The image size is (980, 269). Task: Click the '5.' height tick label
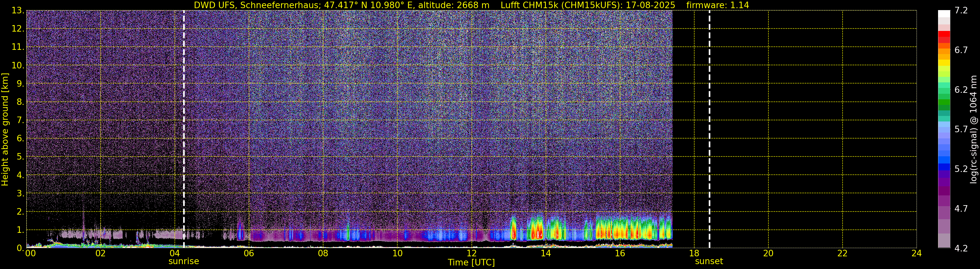[20, 157]
